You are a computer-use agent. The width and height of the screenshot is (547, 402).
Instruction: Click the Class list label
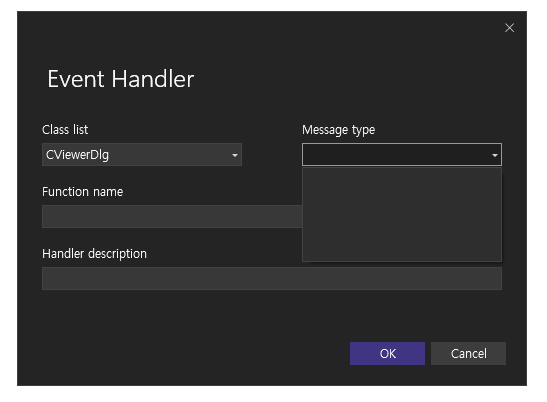(x=65, y=130)
